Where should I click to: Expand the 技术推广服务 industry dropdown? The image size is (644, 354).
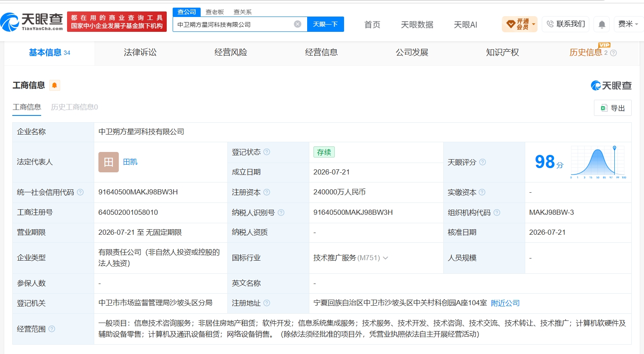click(386, 258)
